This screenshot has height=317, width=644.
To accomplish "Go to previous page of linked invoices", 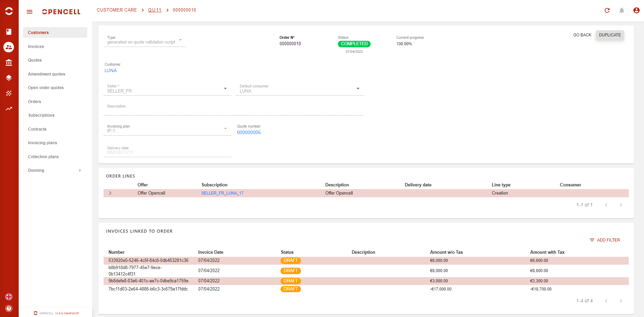I will coord(606,301).
